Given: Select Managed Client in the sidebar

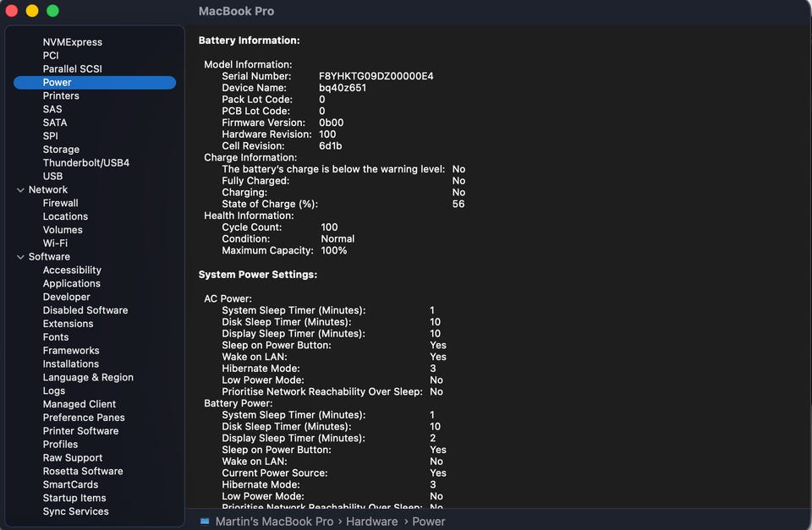Looking at the screenshot, I should coord(80,404).
